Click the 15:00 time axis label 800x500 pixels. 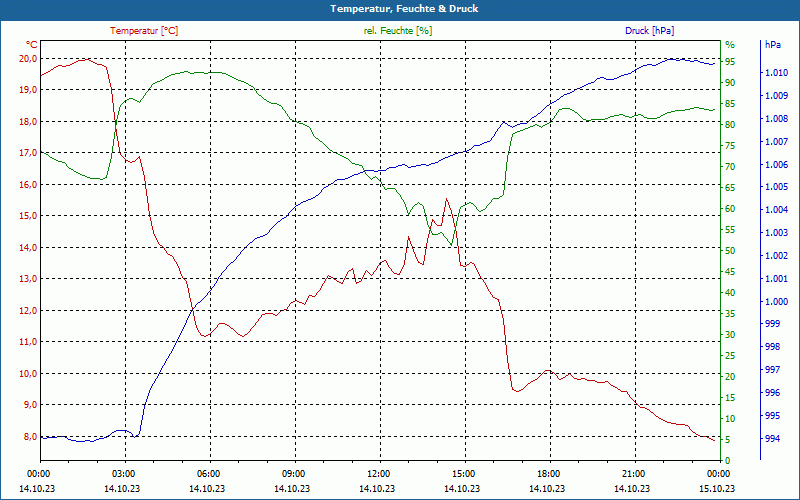coord(462,473)
